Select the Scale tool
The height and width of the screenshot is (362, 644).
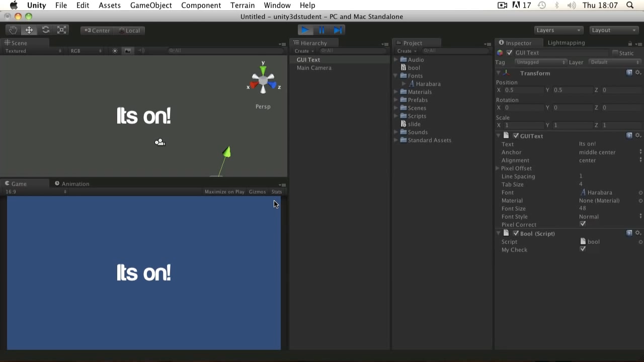[61, 30]
